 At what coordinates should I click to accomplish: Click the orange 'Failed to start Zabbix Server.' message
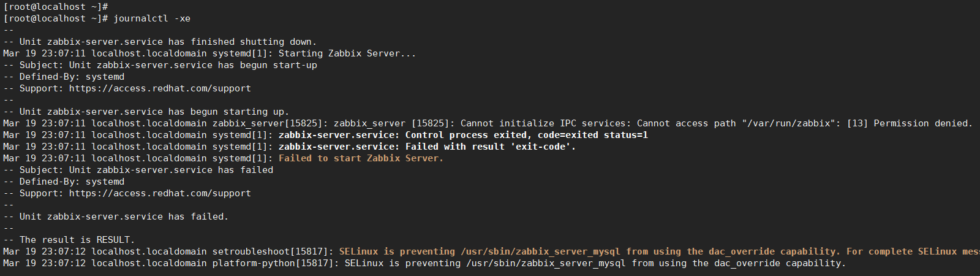[361, 158]
